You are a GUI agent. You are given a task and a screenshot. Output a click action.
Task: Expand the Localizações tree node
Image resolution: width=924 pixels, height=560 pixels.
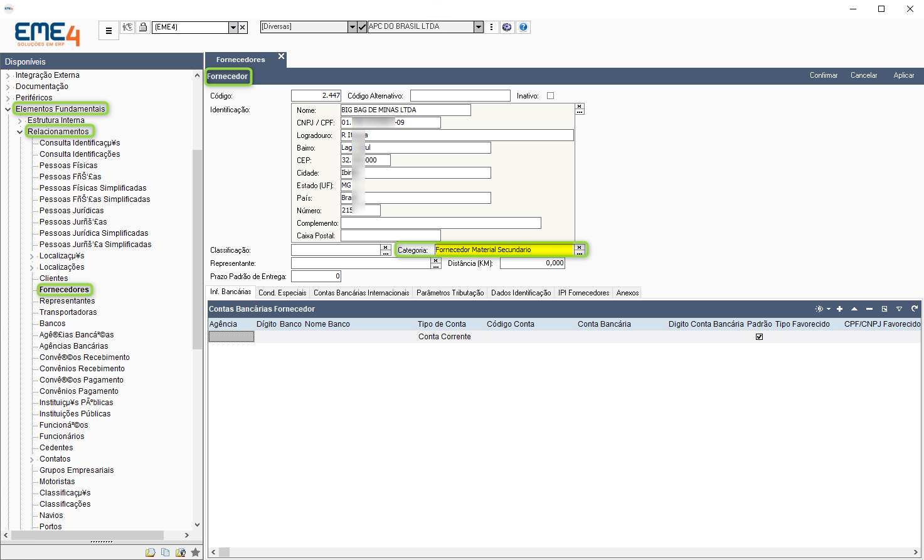pyautogui.click(x=32, y=267)
